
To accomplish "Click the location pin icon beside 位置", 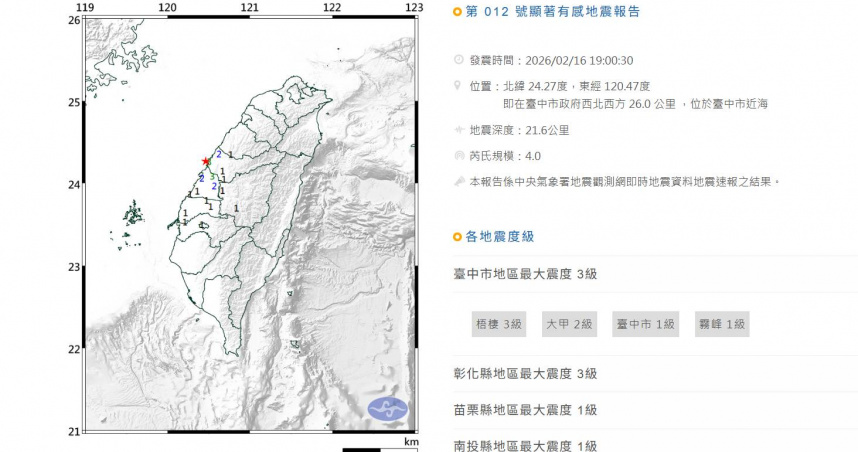I will [458, 86].
